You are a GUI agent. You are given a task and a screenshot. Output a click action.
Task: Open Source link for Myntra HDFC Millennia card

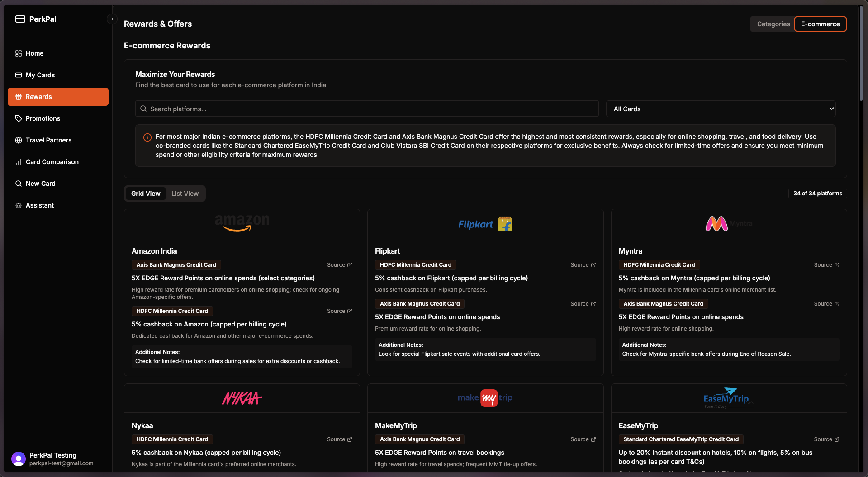point(826,265)
